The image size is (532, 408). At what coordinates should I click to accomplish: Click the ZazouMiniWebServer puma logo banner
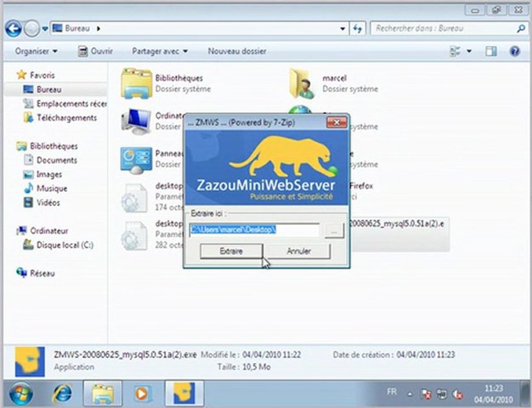(x=267, y=168)
